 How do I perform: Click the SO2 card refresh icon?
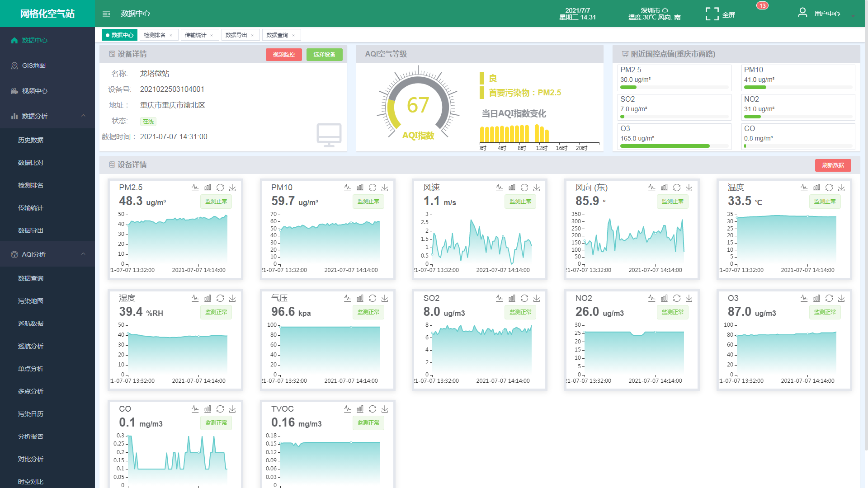click(524, 298)
